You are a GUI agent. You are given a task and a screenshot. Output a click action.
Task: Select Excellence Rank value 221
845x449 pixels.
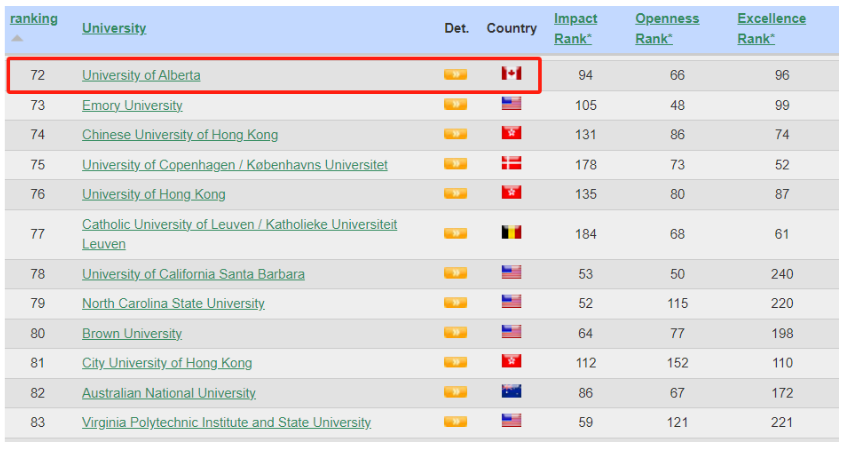782,423
